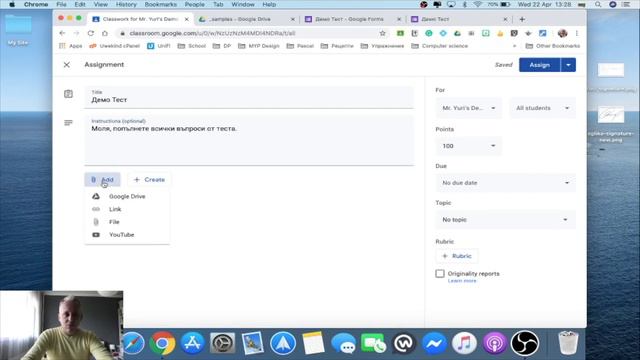Open the No topic dropdown
This screenshot has height=360, width=640.
[x=506, y=220]
